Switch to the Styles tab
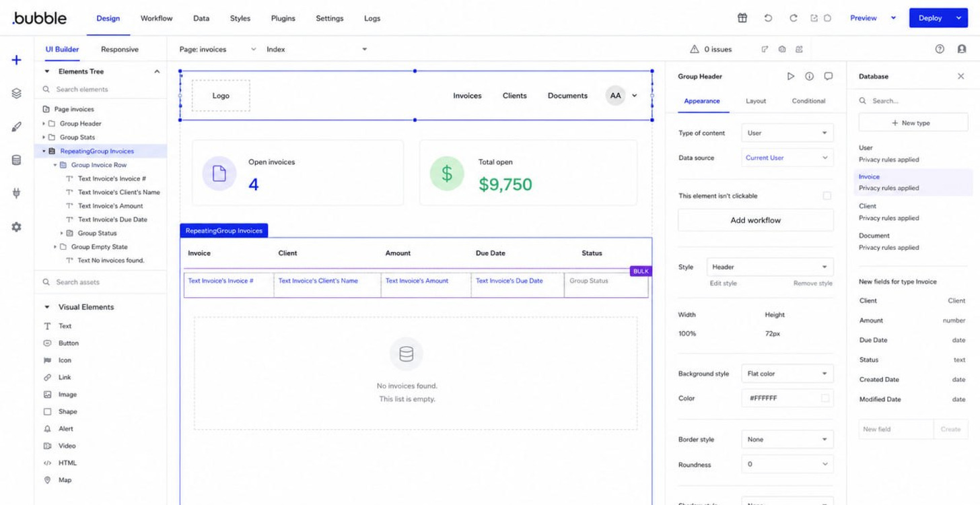Image resolution: width=980 pixels, height=505 pixels. point(240,18)
